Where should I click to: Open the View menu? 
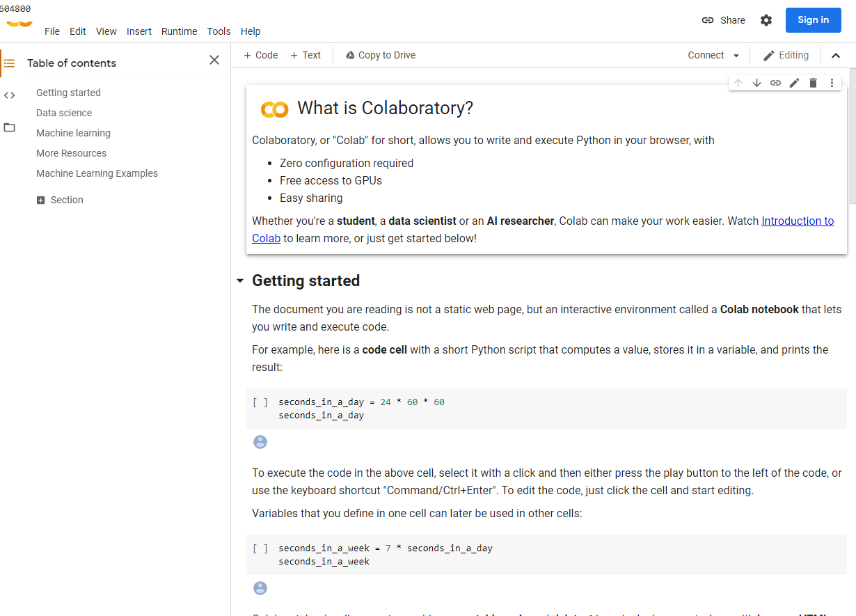(x=106, y=31)
